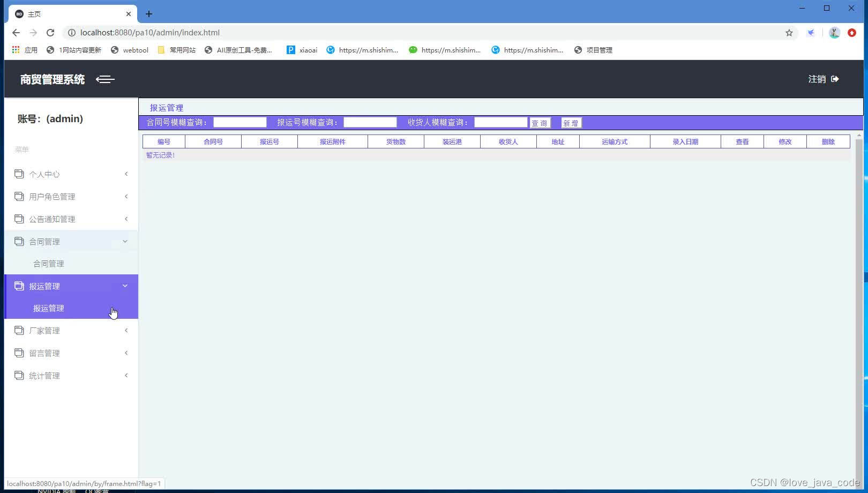View site info icon in address bar
This screenshot has width=868, height=493.
tap(71, 33)
